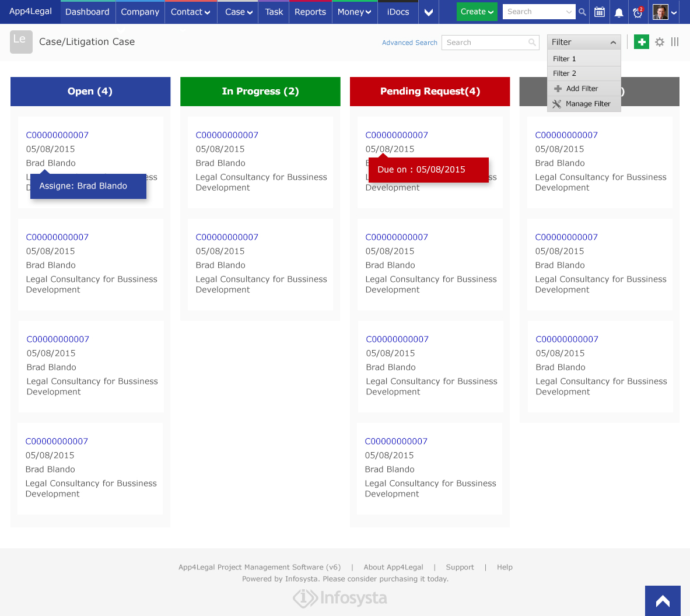The height and width of the screenshot is (616, 690).
Task: Open third case ID in gray column
Action: pos(567,339)
